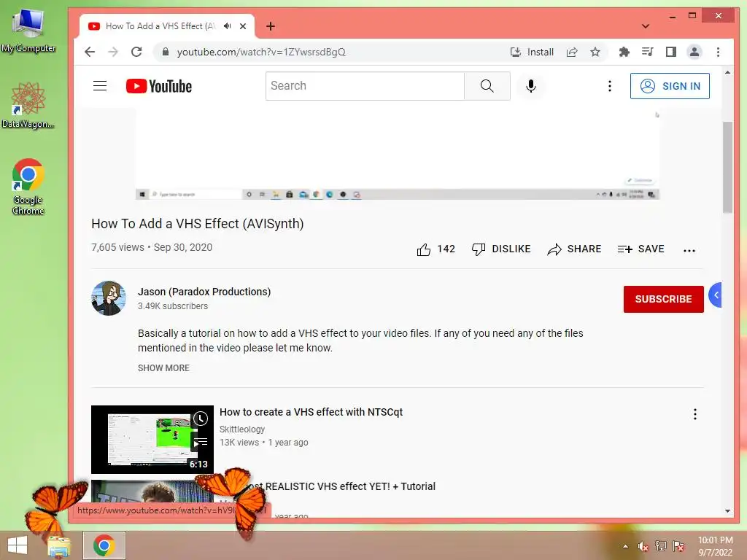Open Chrome profile avatar

coord(694,52)
